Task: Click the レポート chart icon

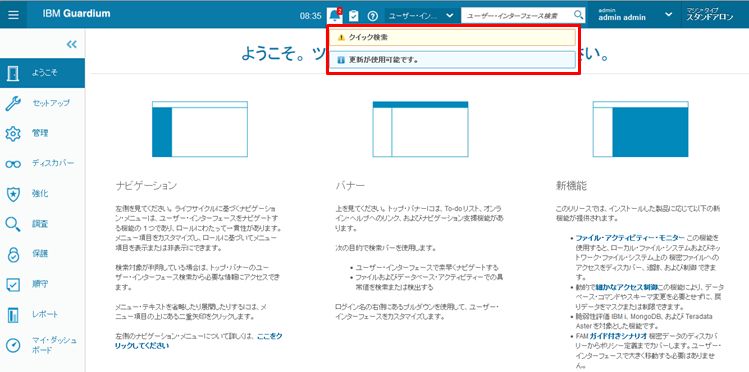Action: (13, 315)
